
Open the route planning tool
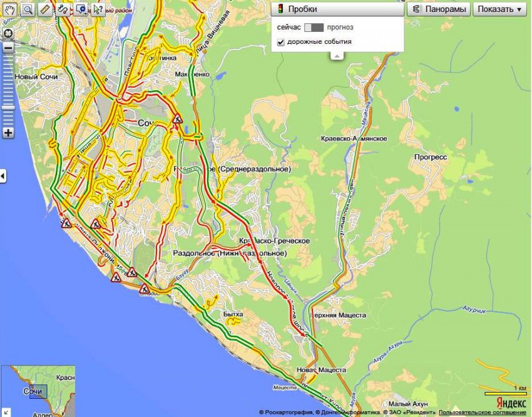click(63, 9)
